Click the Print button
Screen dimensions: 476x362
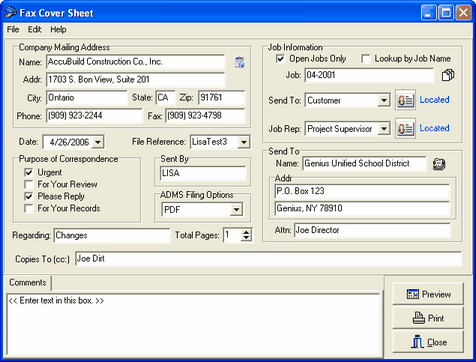[x=428, y=318]
